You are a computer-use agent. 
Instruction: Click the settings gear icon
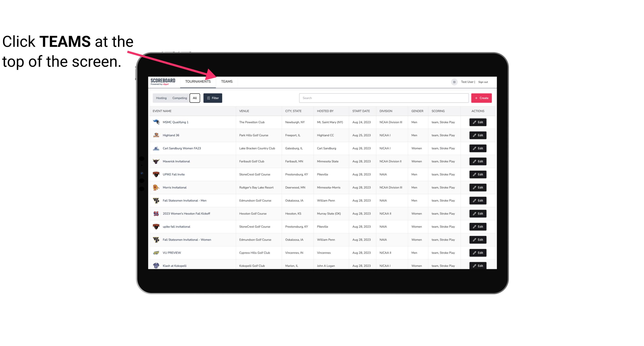click(453, 82)
